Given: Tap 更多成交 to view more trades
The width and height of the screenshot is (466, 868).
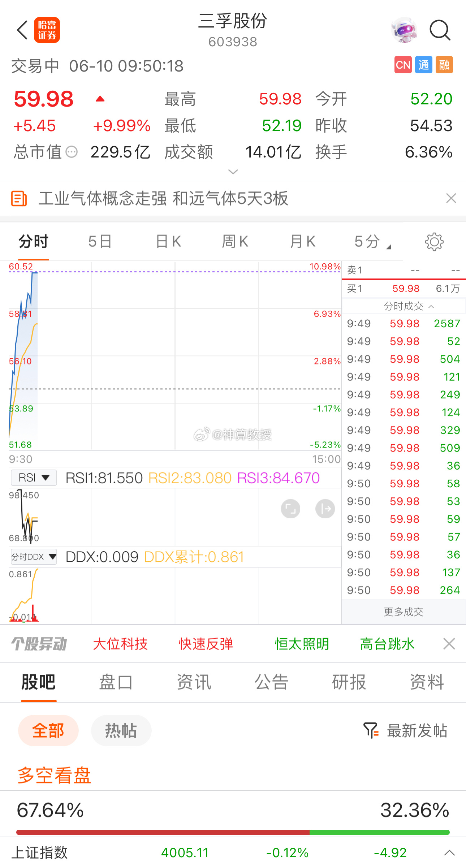Looking at the screenshot, I should (x=404, y=612).
